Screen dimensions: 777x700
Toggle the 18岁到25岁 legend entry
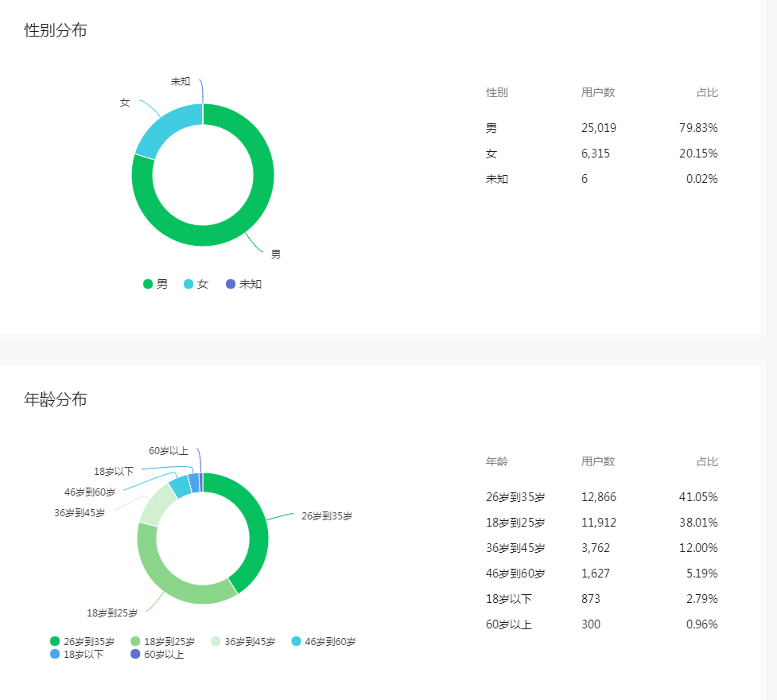pyautogui.click(x=162, y=641)
